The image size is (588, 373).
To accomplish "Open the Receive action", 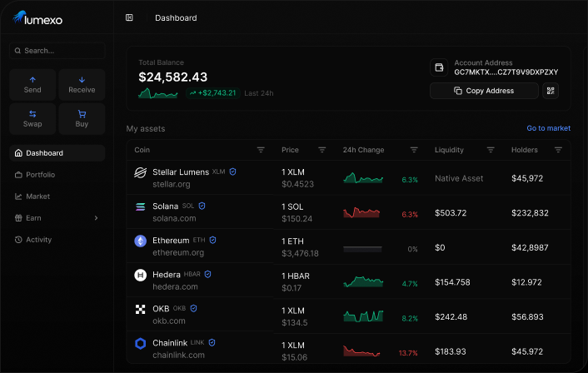I will [x=82, y=85].
